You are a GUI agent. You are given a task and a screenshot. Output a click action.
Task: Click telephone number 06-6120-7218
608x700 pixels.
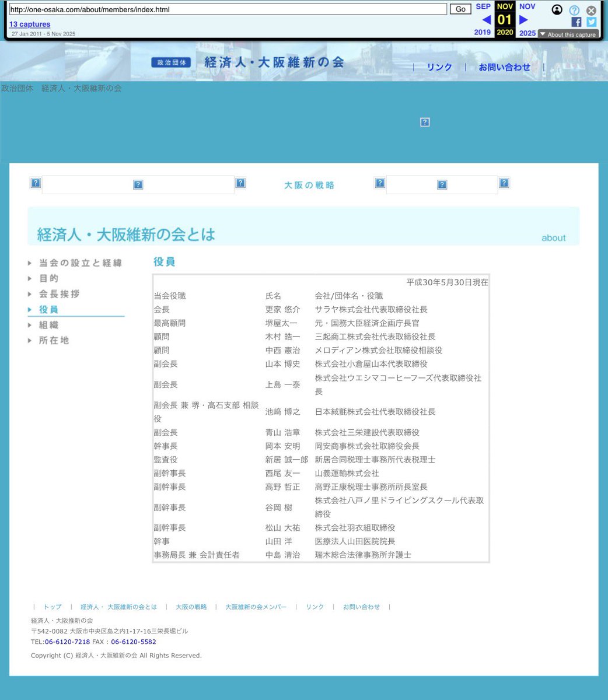[x=68, y=642]
